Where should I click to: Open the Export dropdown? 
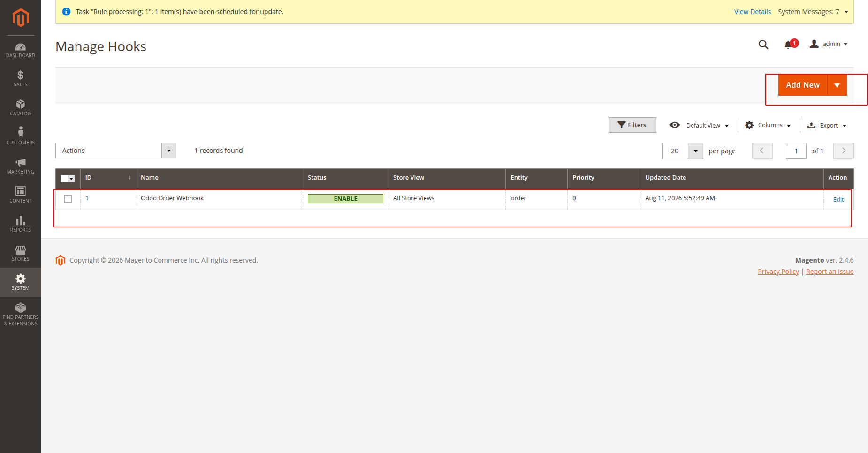coord(827,125)
